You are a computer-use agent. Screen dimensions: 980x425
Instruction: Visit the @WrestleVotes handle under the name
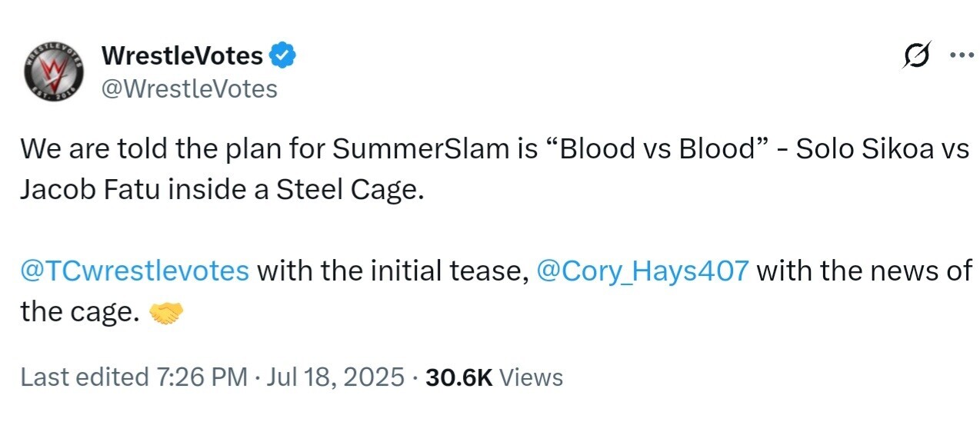(x=188, y=89)
